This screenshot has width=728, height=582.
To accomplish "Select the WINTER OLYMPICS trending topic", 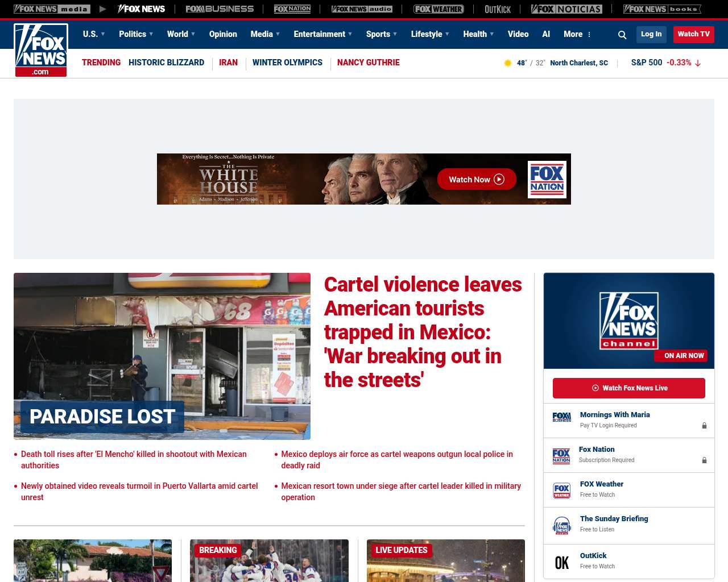I will click(287, 63).
